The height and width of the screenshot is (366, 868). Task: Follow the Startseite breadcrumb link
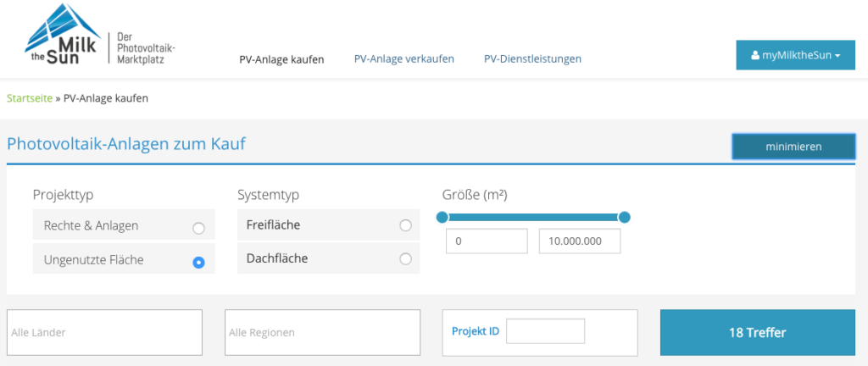(29, 98)
